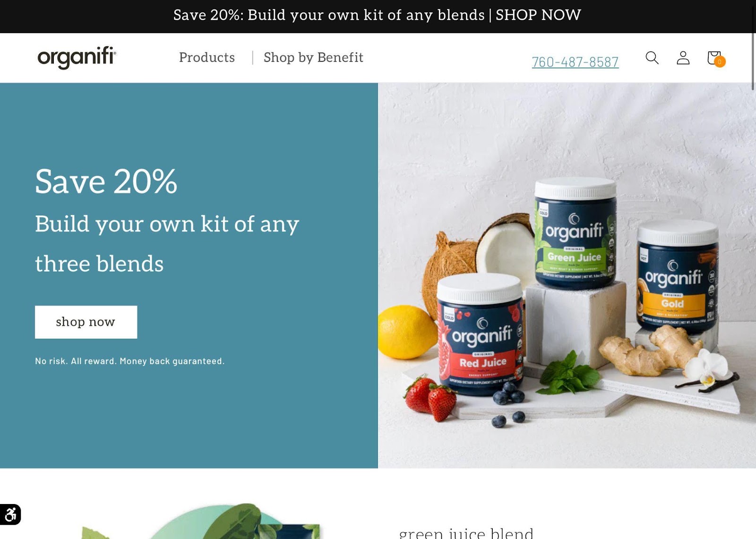This screenshot has height=539, width=756.
Task: Click the Green Juice jar image
Action: click(575, 233)
